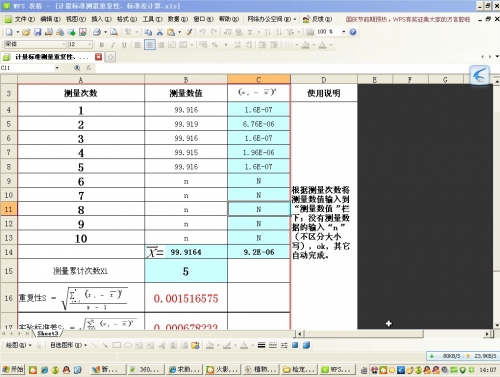Viewport: 500px width, 377px height.
Task: Insert a chart using chart icon
Action: tap(310, 32)
